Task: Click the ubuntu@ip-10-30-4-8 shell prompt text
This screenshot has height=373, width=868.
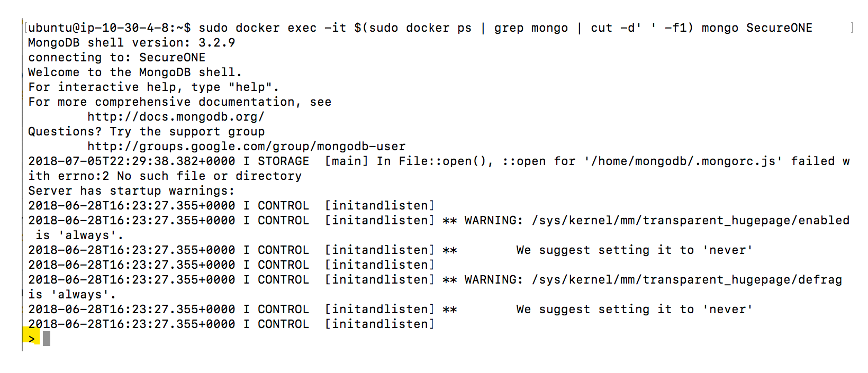Action: [109, 28]
